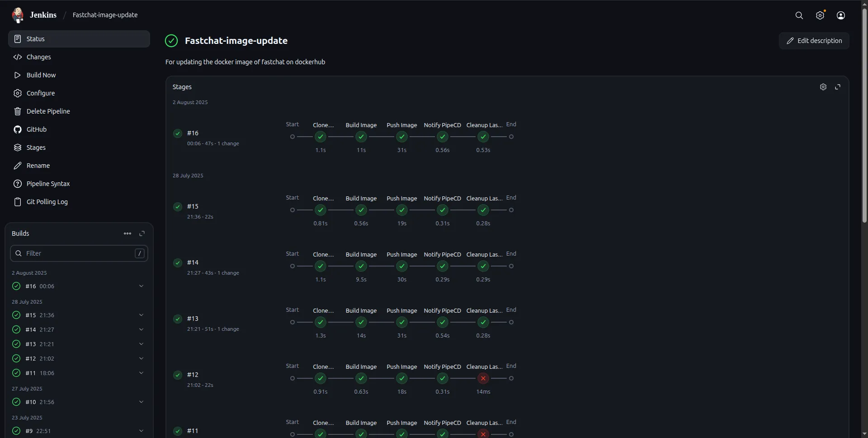Screen dimensions: 868x438
Task: Expand build #16 dropdown chevron
Action: tap(141, 286)
